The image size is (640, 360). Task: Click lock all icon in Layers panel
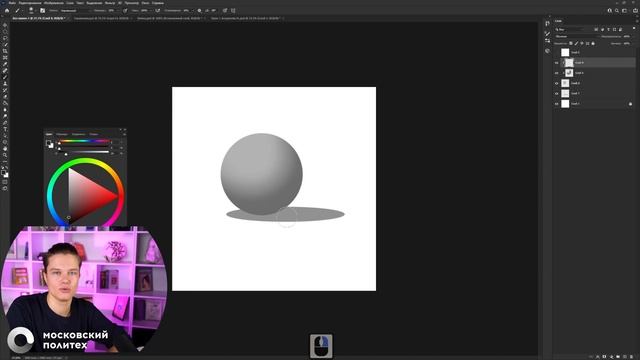(x=593, y=43)
